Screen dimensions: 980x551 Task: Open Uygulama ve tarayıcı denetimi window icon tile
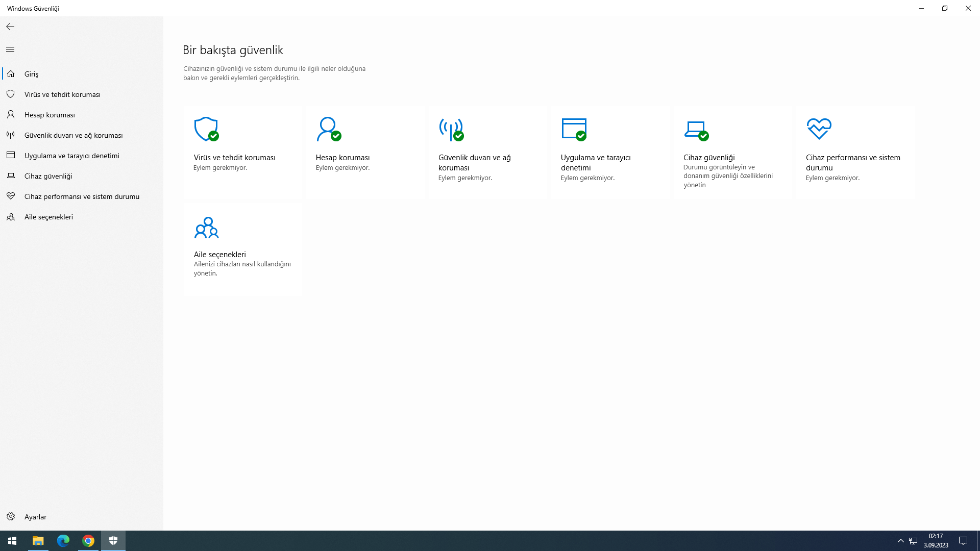tap(574, 129)
